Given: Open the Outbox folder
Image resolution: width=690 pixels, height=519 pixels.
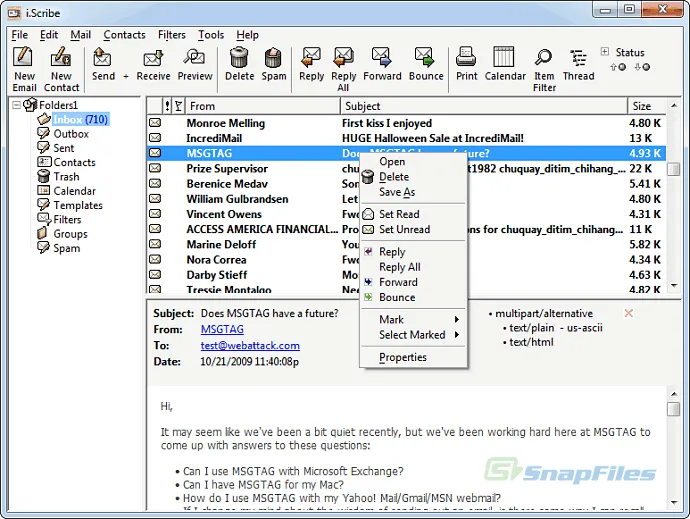Looking at the screenshot, I should [x=71, y=134].
